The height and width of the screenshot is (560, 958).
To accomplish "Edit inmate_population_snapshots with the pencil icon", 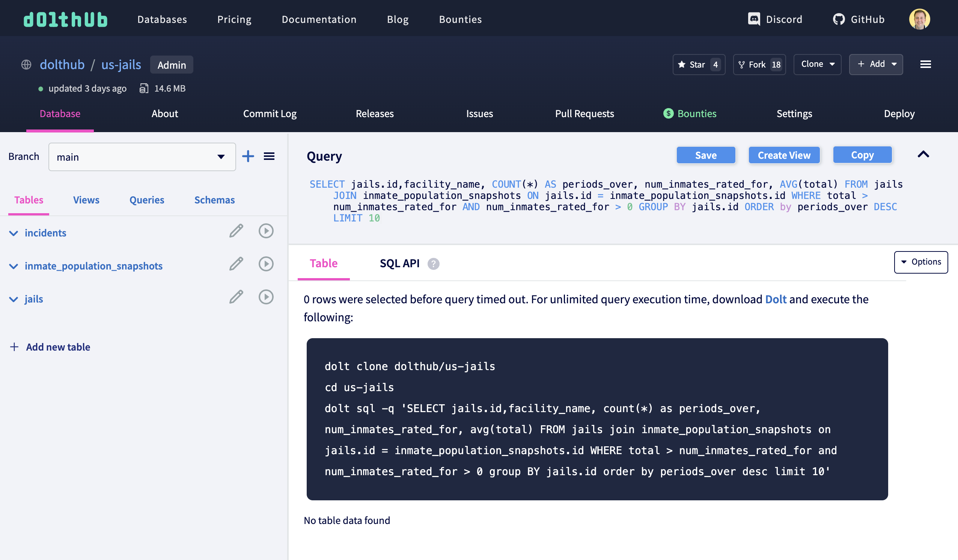I will pos(236,264).
